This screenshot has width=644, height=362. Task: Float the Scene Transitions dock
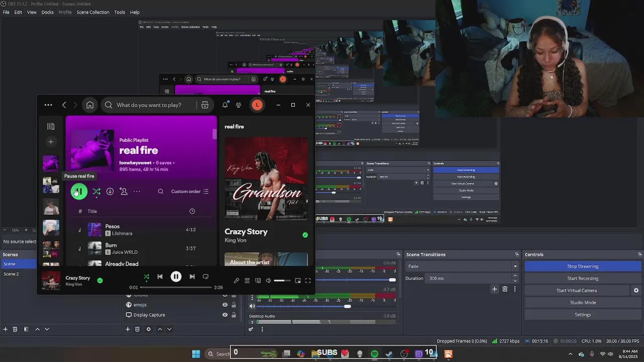coord(517,254)
